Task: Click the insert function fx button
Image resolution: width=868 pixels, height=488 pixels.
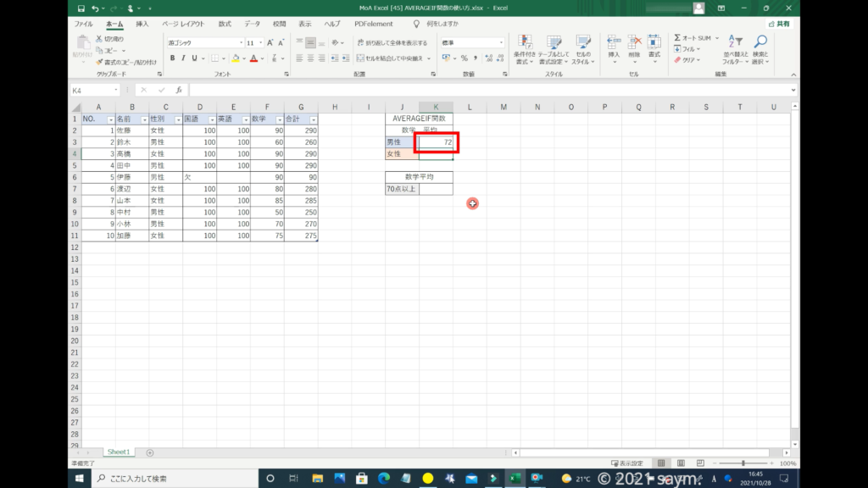Action: 178,90
